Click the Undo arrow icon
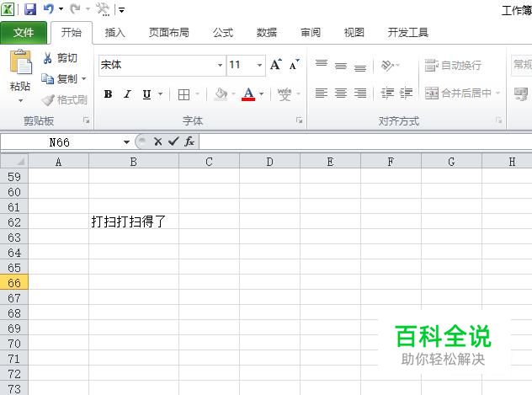Screen dimensions: 532x395 (49, 9)
